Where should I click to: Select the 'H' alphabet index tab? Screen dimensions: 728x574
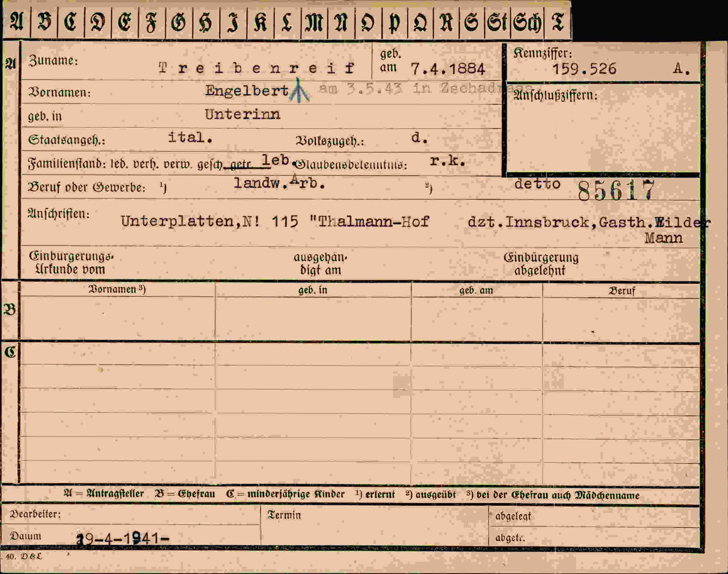click(206, 23)
